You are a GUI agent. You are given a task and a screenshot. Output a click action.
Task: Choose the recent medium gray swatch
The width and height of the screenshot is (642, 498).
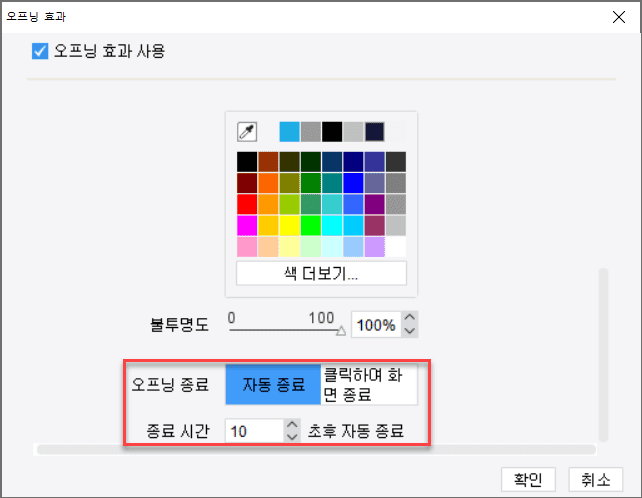point(311,132)
